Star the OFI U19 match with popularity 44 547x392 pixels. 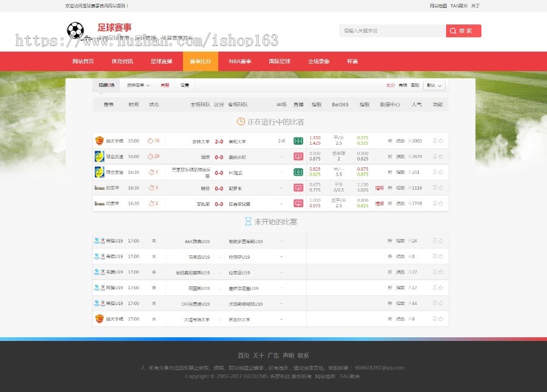click(441, 303)
